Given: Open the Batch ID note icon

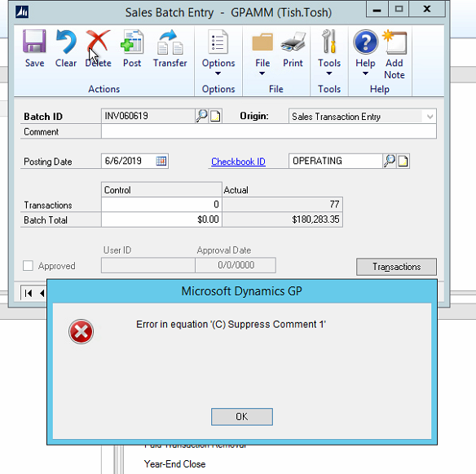Looking at the screenshot, I should (215, 116).
